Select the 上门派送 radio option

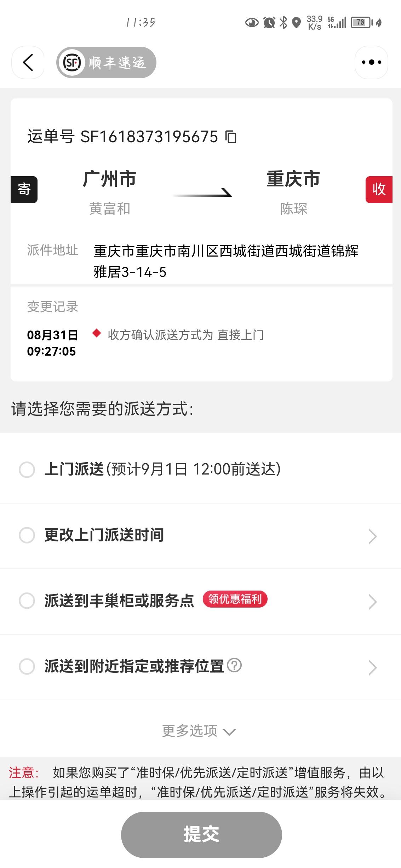point(27,470)
